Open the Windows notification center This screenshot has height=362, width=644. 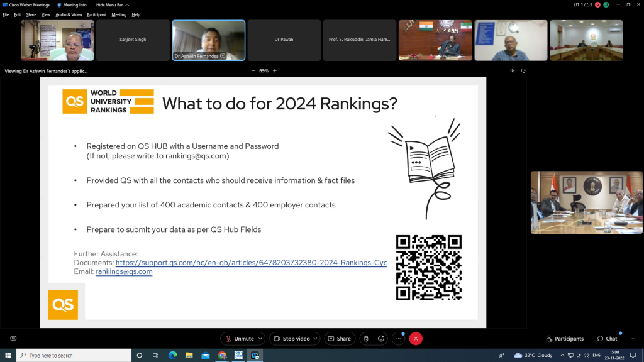click(x=633, y=356)
